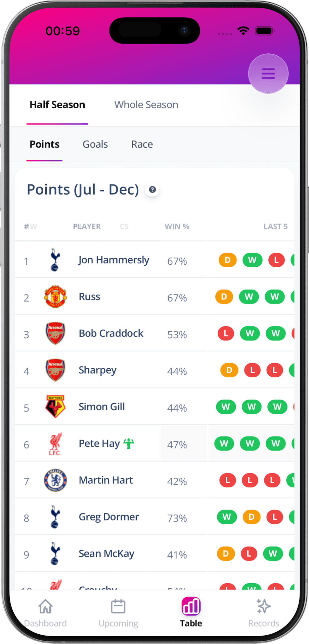Select the Half Season tab
Image resolution: width=309 pixels, height=644 pixels.
point(57,104)
